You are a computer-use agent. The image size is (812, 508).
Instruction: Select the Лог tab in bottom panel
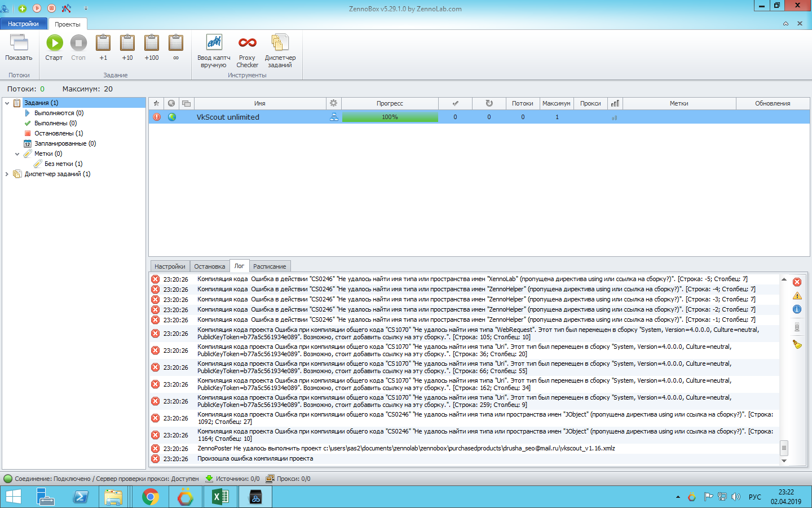pyautogui.click(x=239, y=266)
